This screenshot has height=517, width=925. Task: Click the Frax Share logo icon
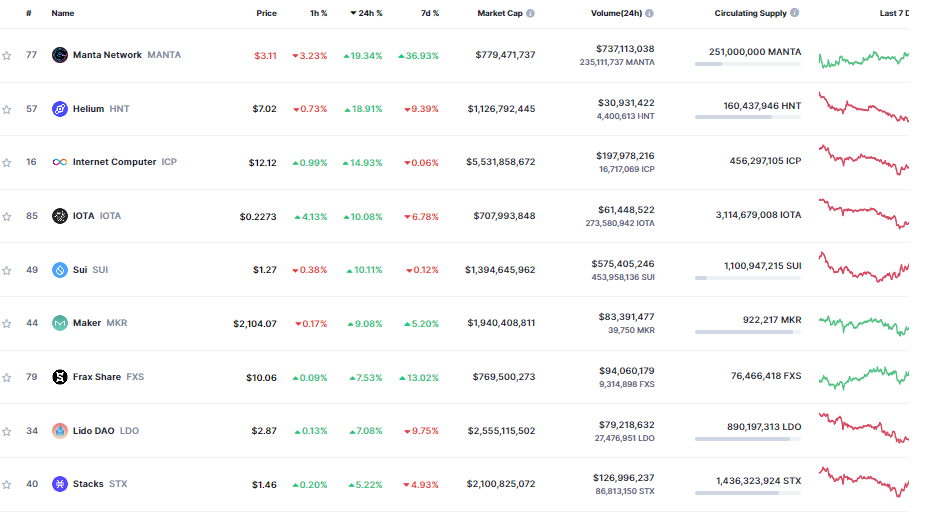pos(59,377)
